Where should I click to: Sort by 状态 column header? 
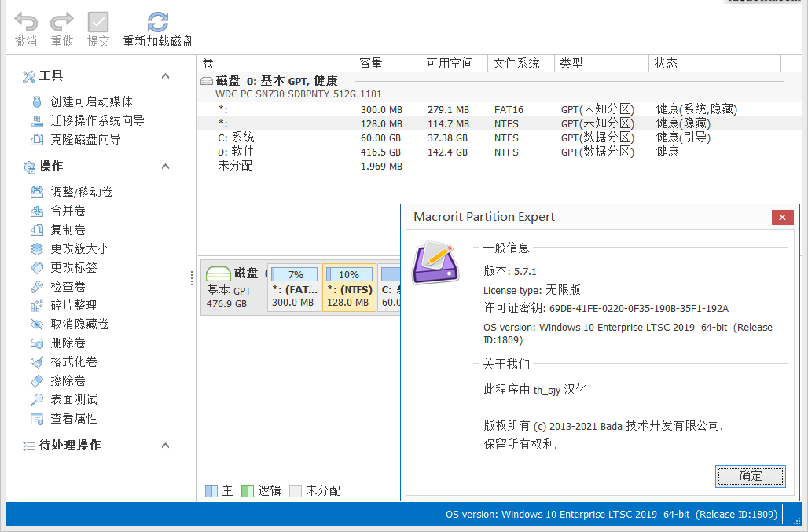(714, 64)
